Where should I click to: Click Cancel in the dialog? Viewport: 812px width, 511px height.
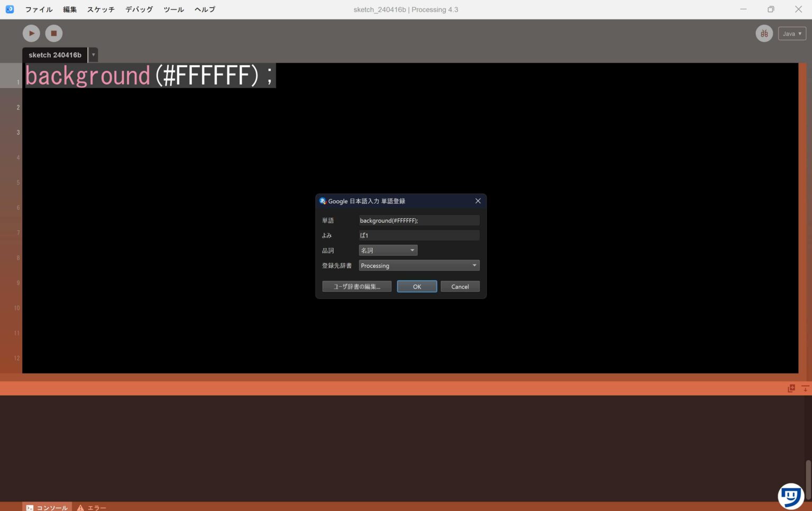coord(460,287)
